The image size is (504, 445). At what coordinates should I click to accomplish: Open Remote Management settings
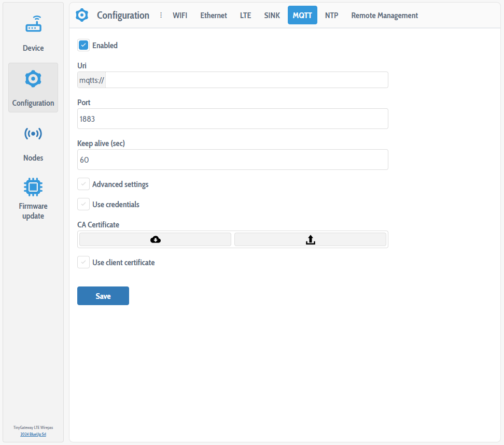pyautogui.click(x=384, y=15)
